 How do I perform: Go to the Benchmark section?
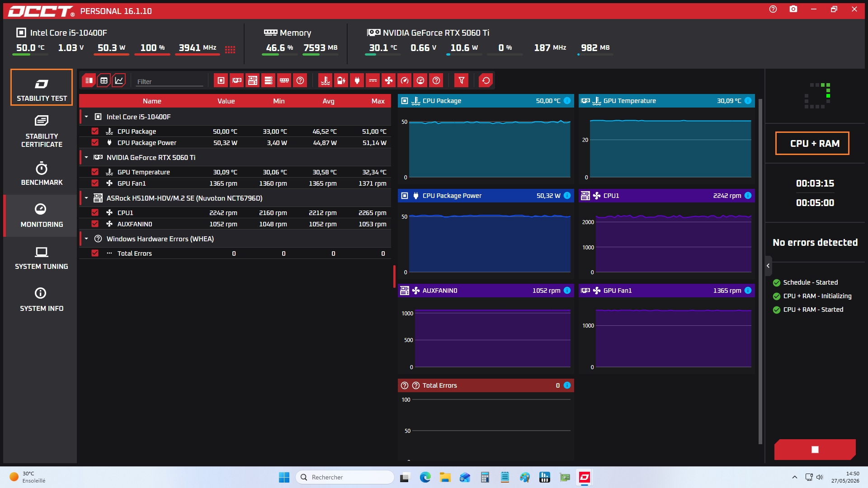42,174
